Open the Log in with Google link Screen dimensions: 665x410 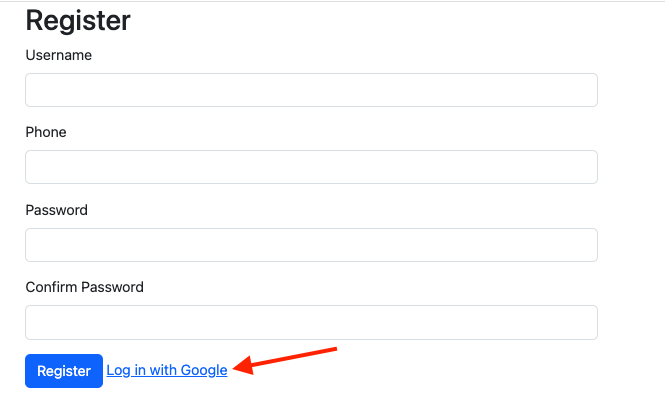(167, 370)
